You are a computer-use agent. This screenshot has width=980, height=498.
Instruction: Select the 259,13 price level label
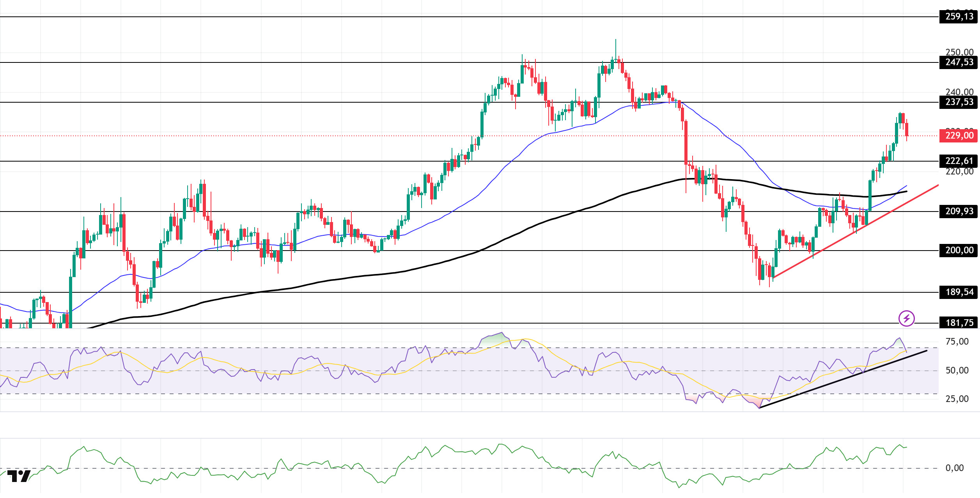tap(959, 17)
